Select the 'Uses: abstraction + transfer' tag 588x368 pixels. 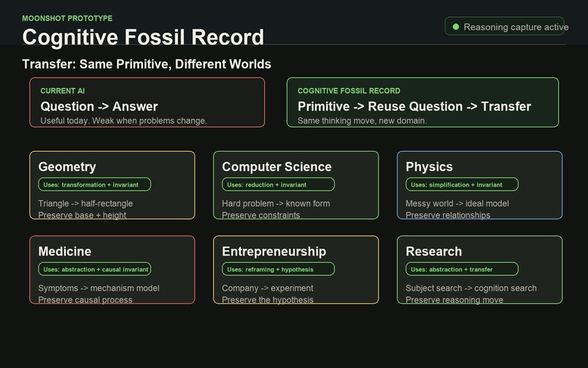(x=462, y=269)
